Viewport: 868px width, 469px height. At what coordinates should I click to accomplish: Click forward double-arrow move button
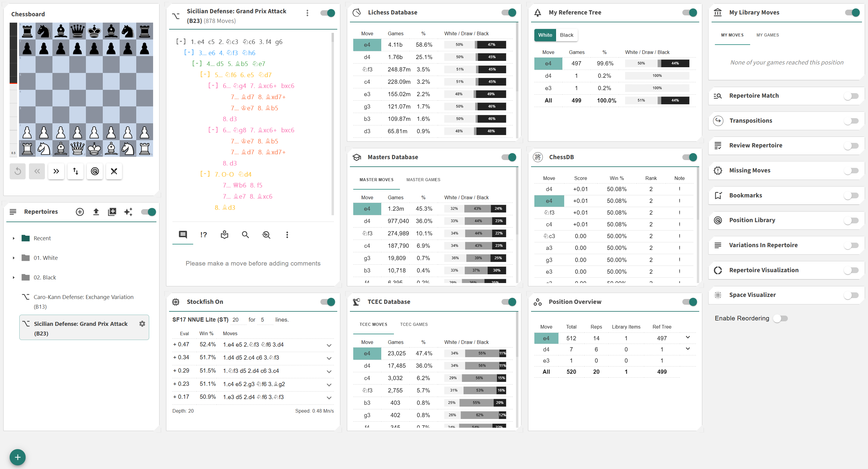pyautogui.click(x=56, y=171)
